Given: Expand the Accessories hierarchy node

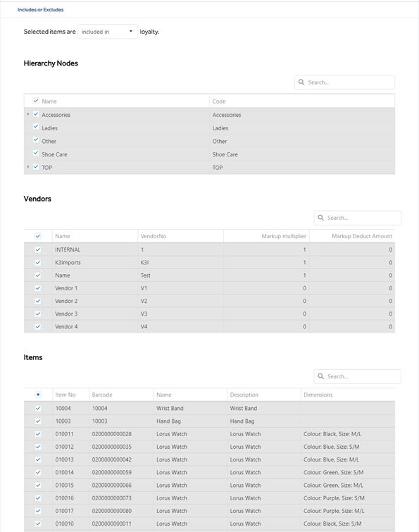Looking at the screenshot, I should pos(28,114).
